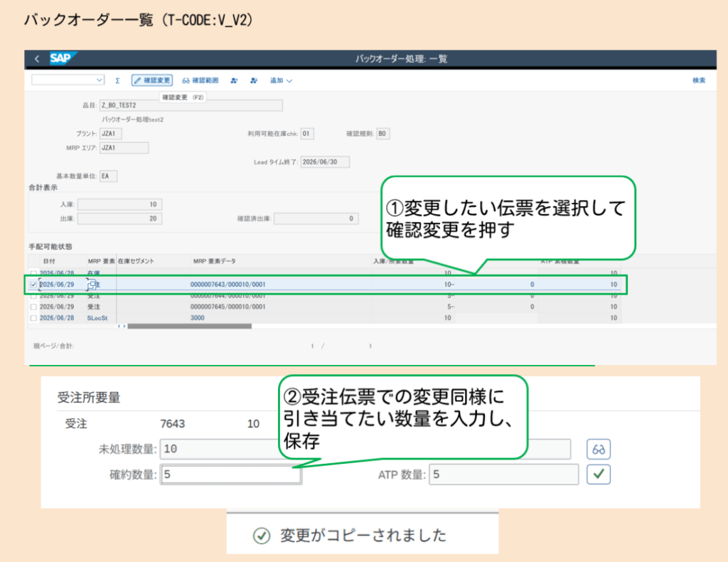Click the MRP 要素データ column header

[215, 262]
